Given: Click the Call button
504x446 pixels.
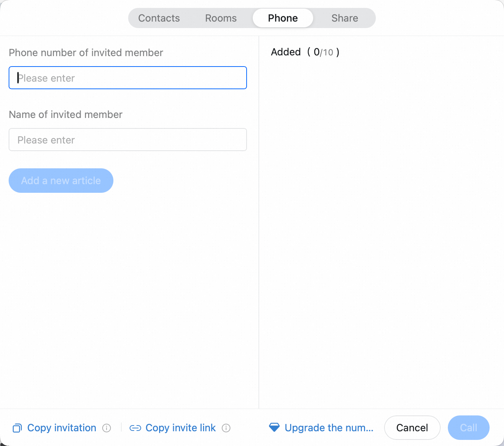Looking at the screenshot, I should pos(469,428).
